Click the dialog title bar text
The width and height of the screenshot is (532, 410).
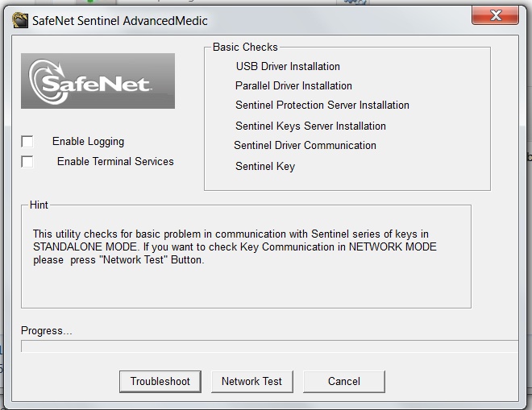pyautogui.click(x=118, y=20)
